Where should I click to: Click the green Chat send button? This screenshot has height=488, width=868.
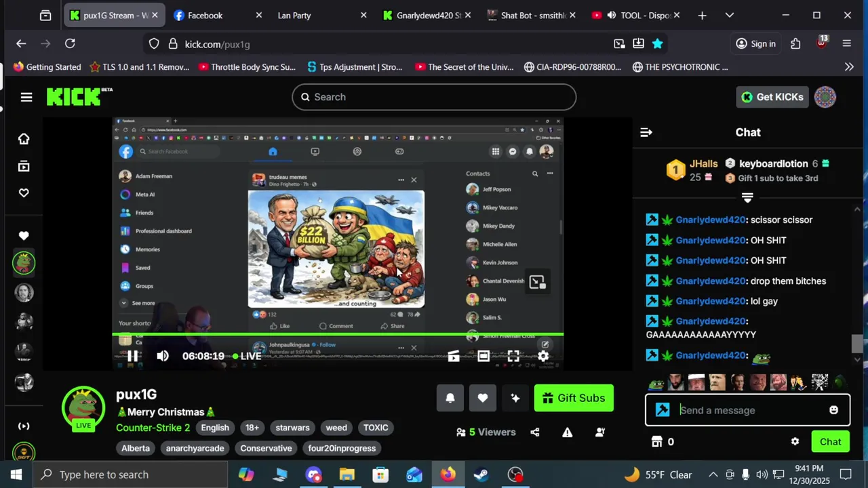(830, 442)
